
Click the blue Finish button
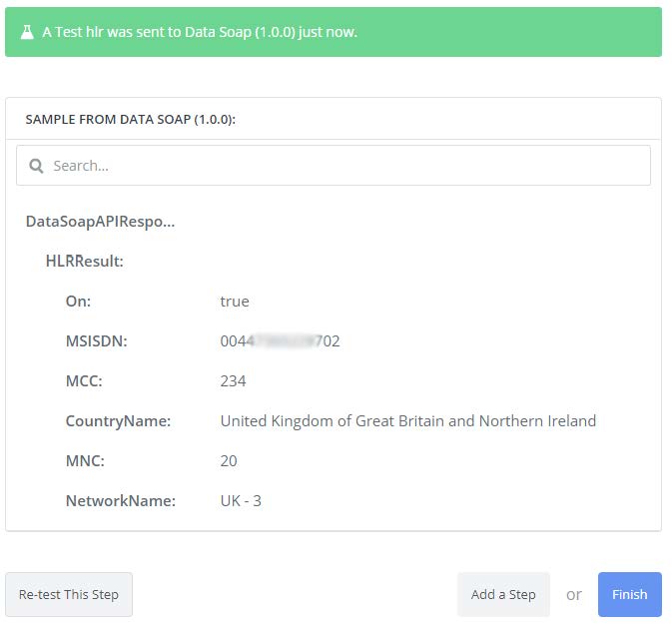tap(630, 594)
